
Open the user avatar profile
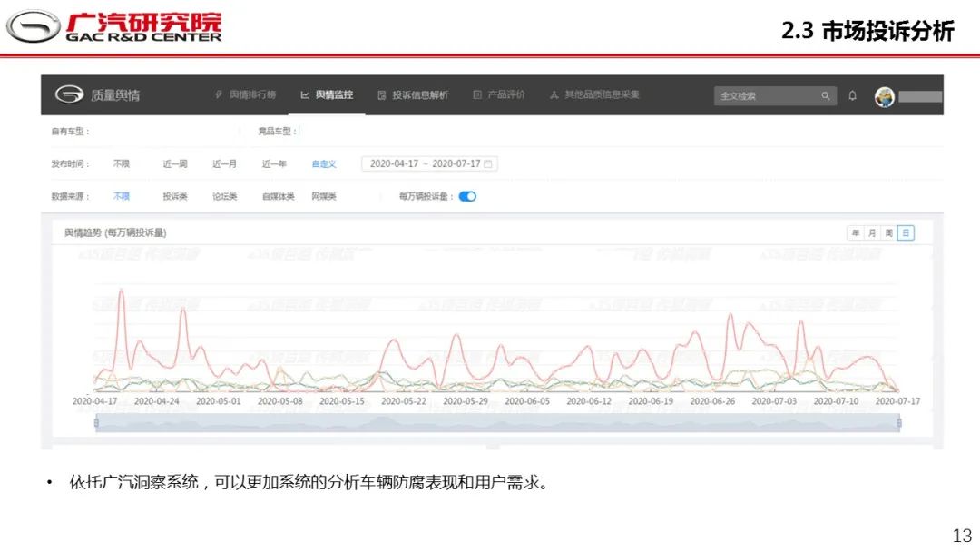884,96
